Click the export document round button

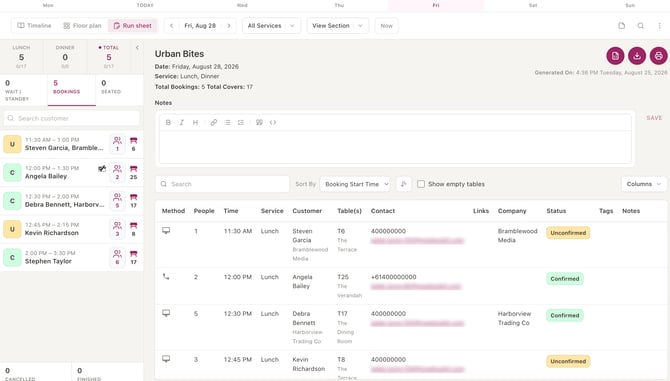[x=615, y=56]
